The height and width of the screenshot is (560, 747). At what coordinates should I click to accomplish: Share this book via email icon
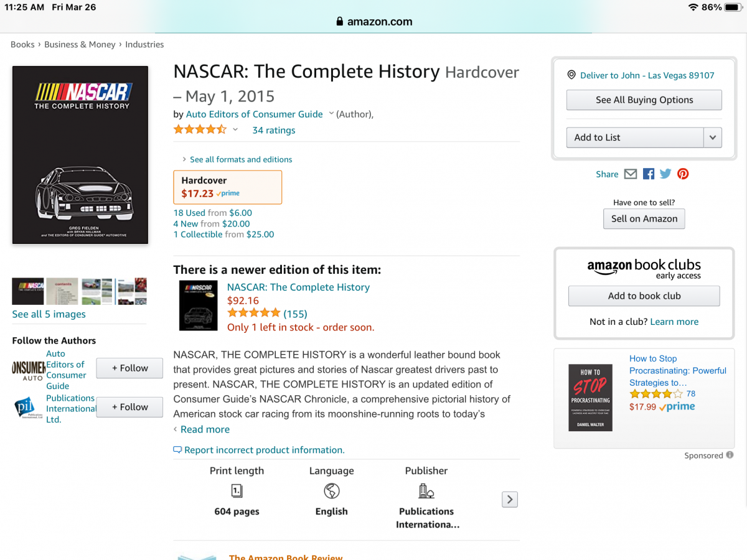[631, 174]
